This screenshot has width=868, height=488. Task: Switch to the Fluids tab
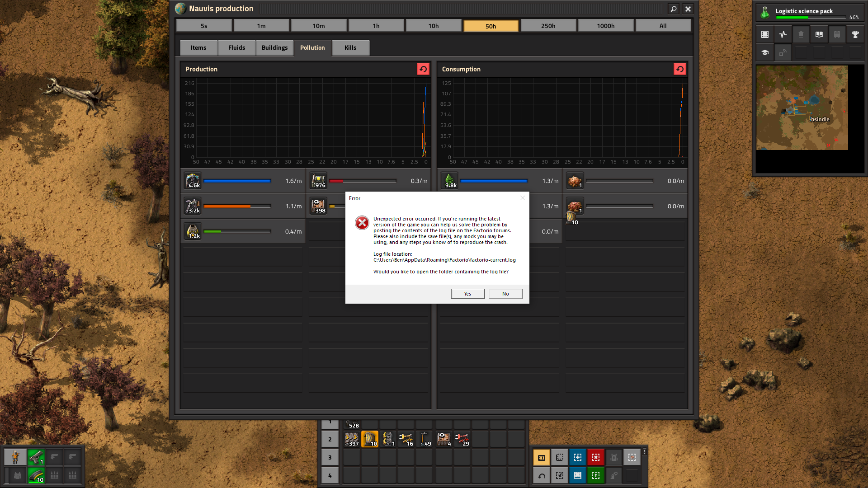[x=236, y=47]
